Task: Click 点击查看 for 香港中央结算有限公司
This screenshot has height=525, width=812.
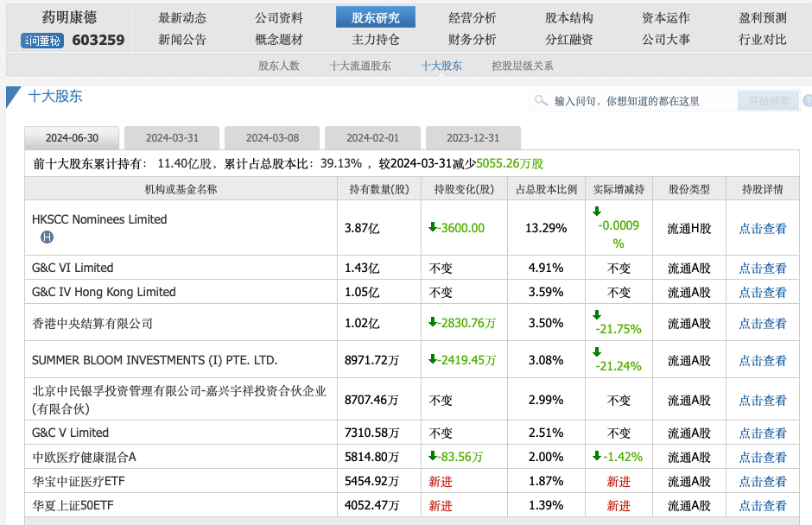Action: tap(763, 324)
